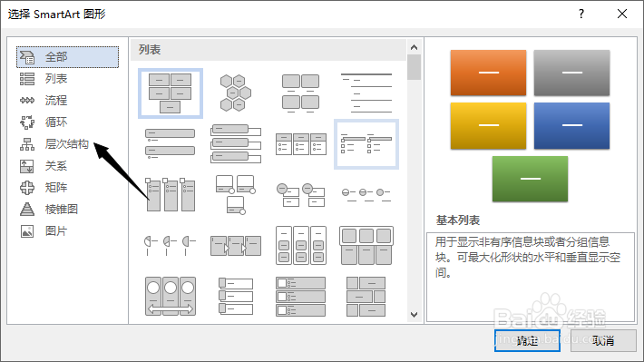Choose the stacked list with circles thumbnail
The height and width of the screenshot is (362, 644).
tap(300, 194)
